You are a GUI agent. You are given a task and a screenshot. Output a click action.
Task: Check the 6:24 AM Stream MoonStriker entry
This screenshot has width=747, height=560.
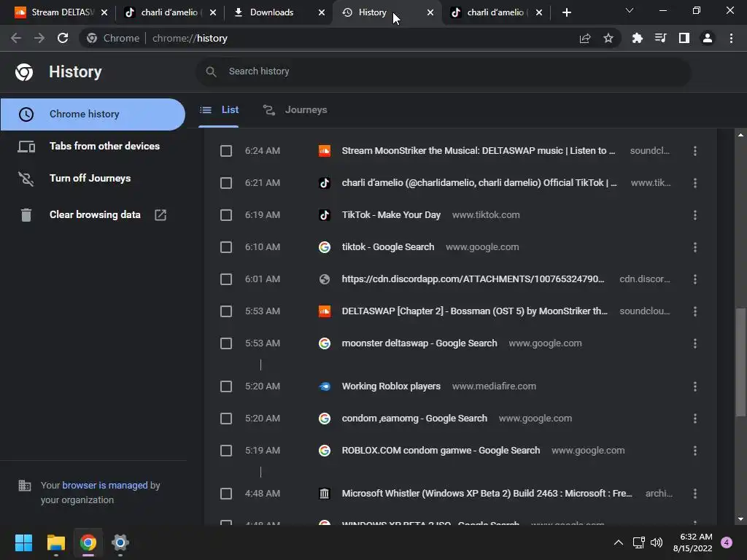coord(226,151)
